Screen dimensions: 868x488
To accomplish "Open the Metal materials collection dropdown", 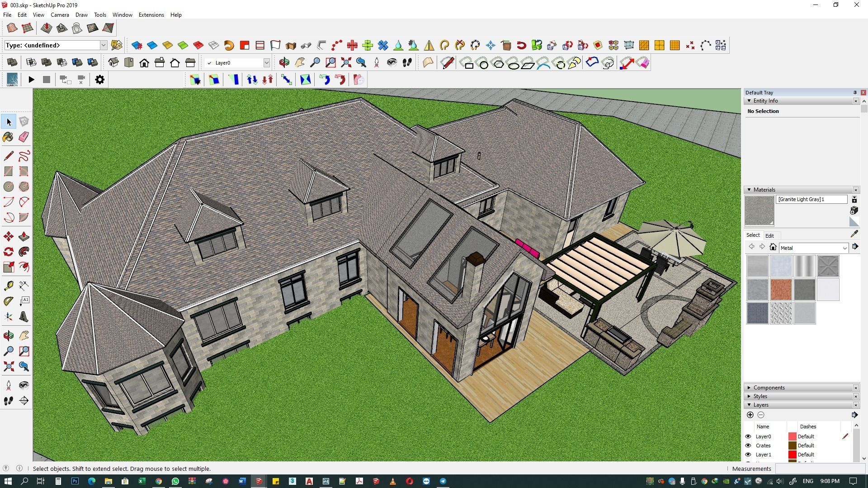I will [x=844, y=248].
